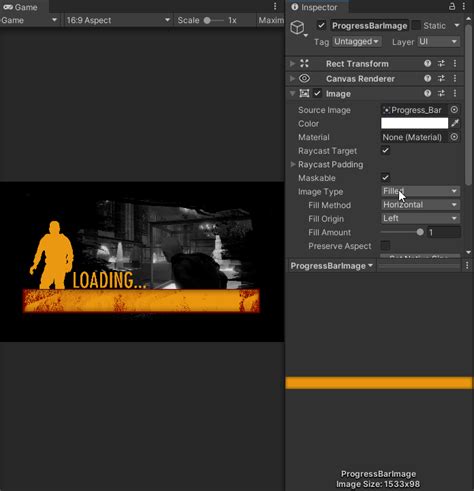Open Rect Transform component menu
This screenshot has width=474, height=491.
point(455,63)
